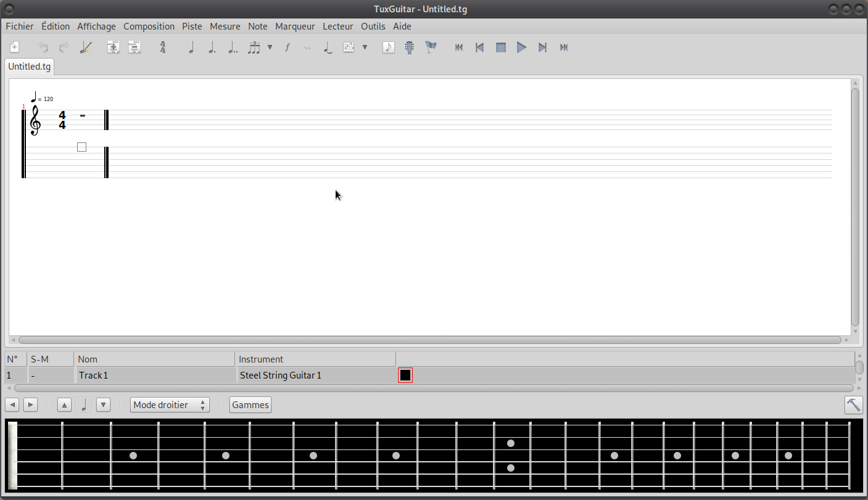Toggle the edit mode pencil icon

86,47
